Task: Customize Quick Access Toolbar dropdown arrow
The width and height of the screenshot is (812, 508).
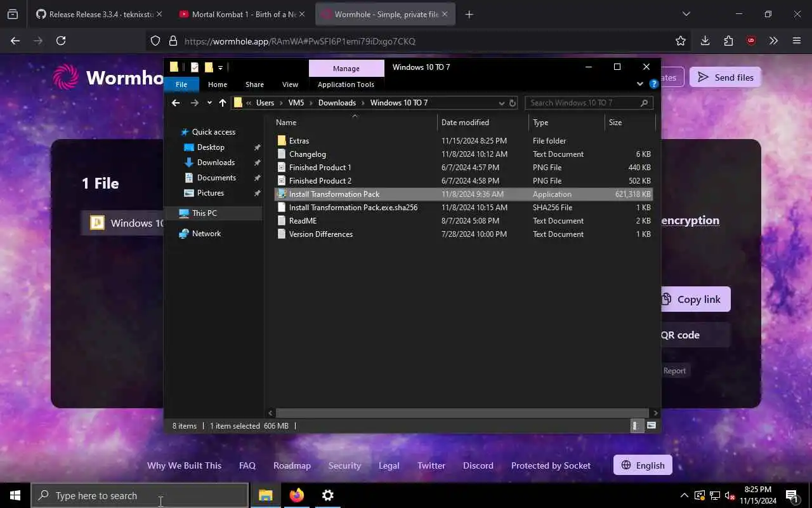Action: [220, 67]
